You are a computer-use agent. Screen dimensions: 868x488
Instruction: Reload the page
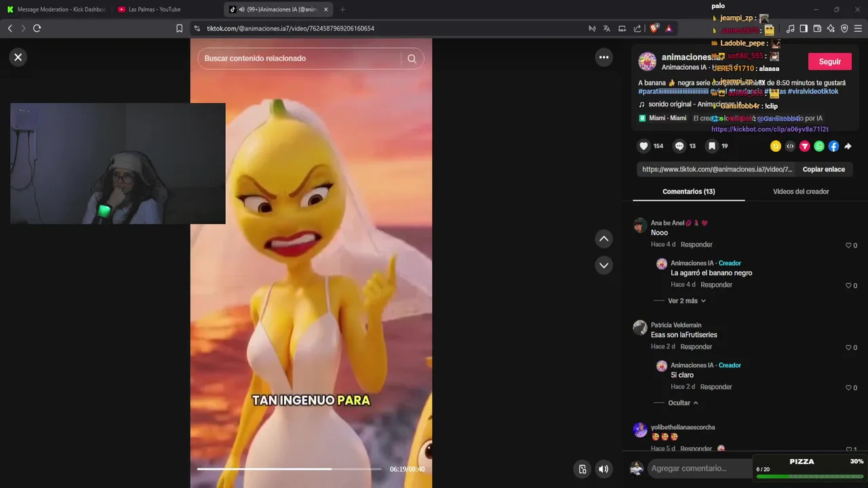coord(37,28)
